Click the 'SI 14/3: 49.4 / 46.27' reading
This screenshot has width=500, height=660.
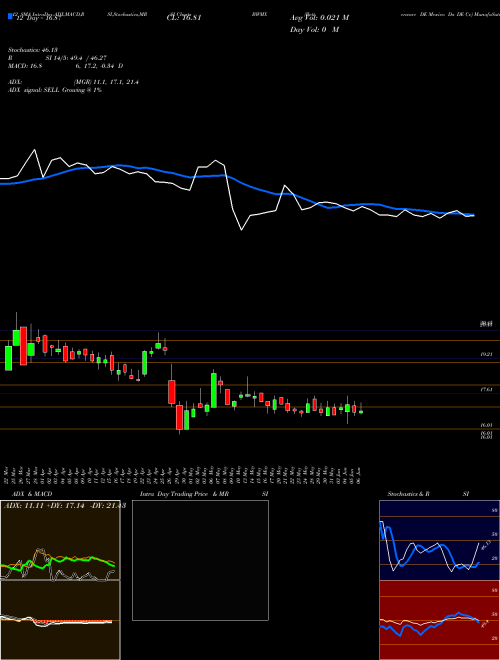coord(78,58)
